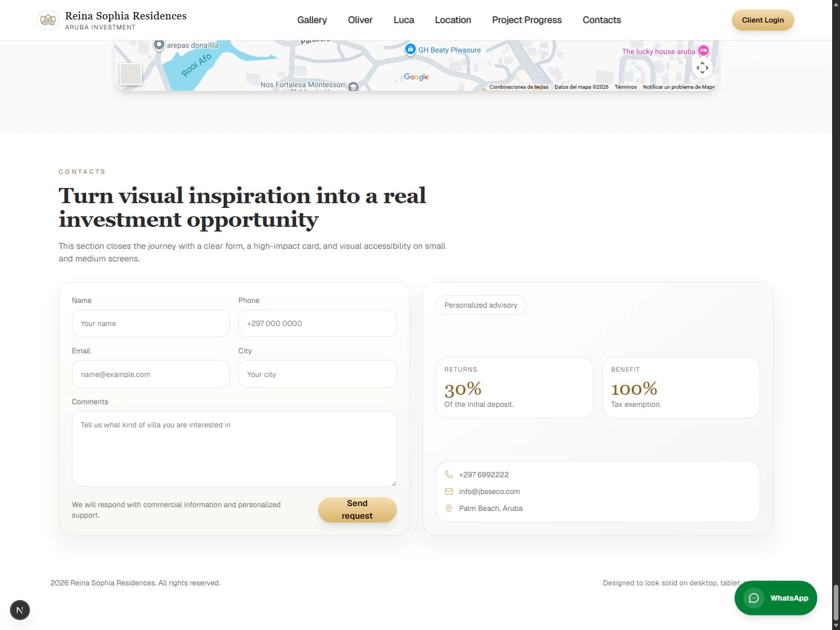The image size is (840, 630).
Task: Switch map type using the layer thumbnail
Action: pos(130,74)
